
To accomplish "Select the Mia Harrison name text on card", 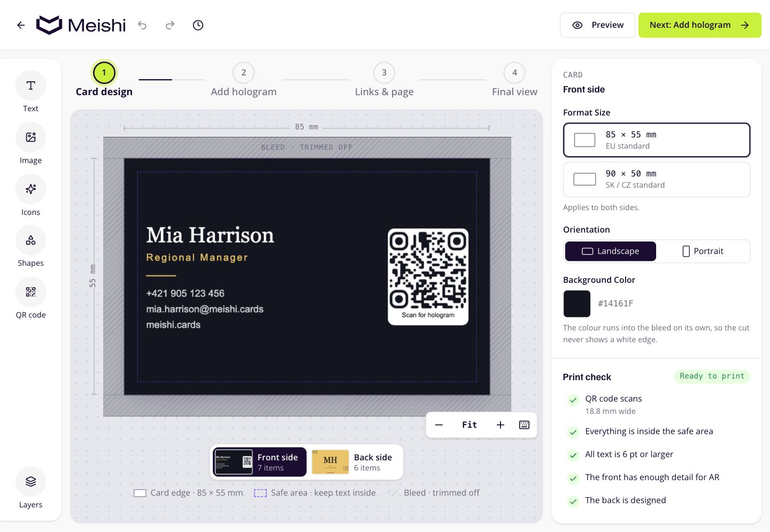I will pos(210,235).
